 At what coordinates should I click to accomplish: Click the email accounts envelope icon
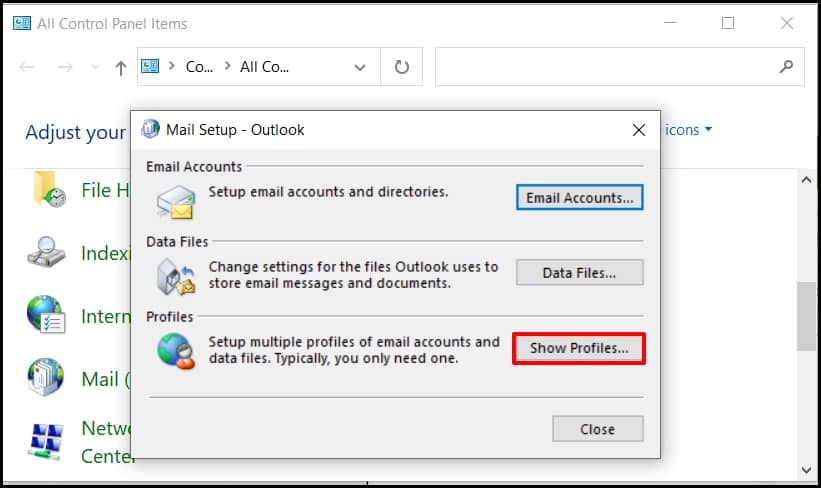[176, 202]
